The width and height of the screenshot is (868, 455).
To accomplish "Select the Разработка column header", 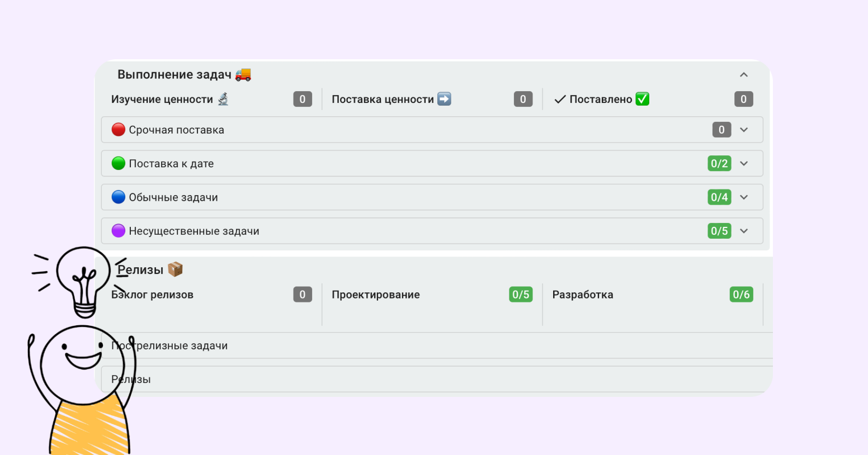I will coord(583,295).
